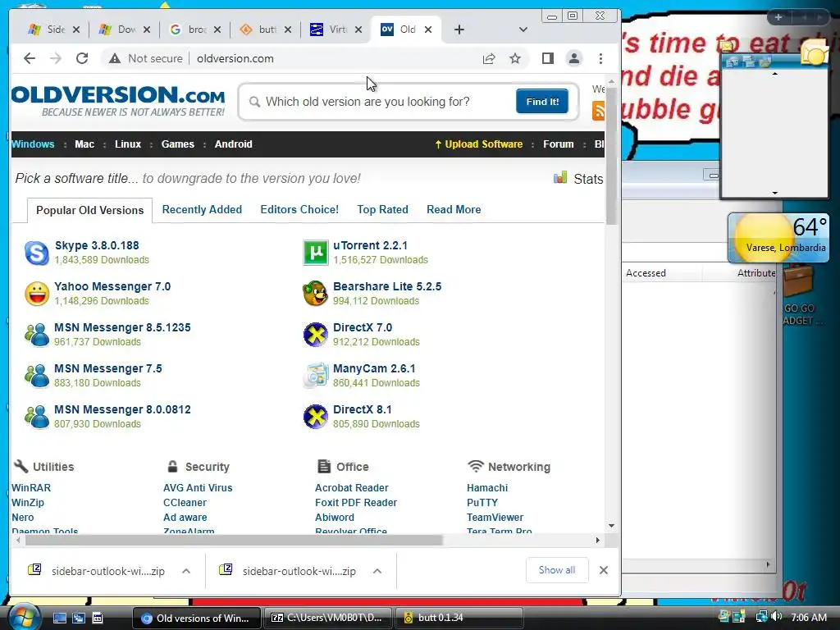Image resolution: width=840 pixels, height=630 pixels.
Task: Open the Hamachi link under Networking
Action: click(487, 488)
